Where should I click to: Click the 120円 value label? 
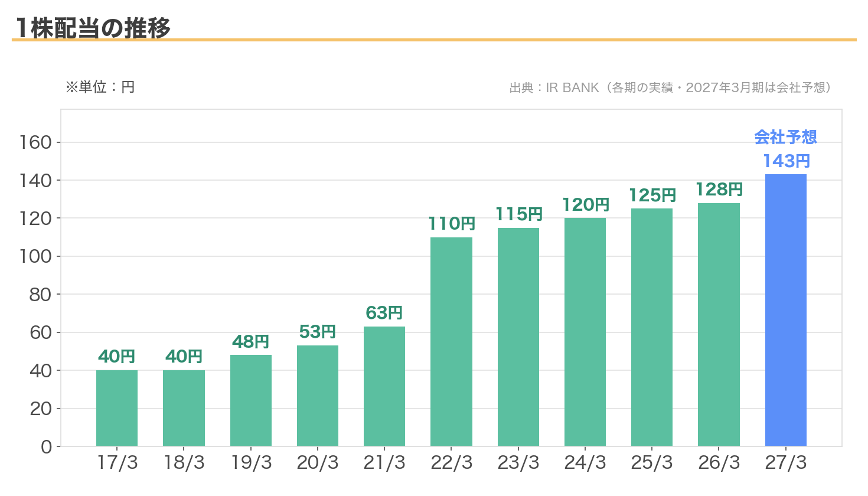click(x=585, y=204)
